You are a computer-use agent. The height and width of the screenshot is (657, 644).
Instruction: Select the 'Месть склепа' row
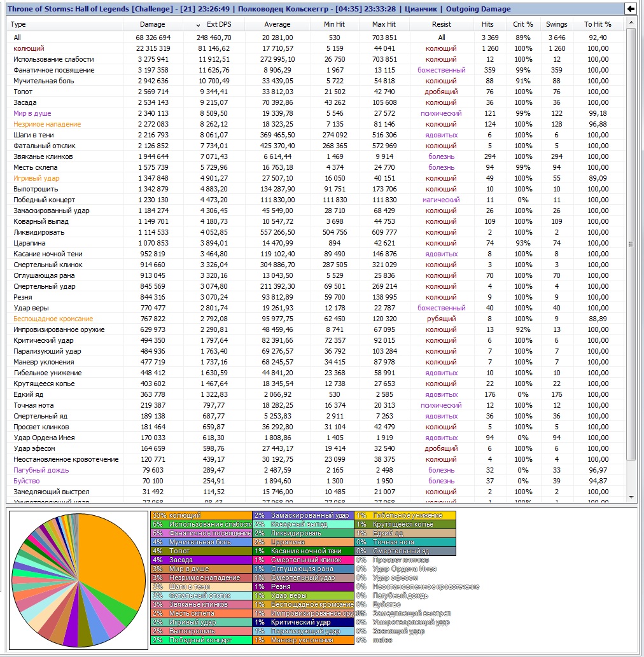point(316,168)
